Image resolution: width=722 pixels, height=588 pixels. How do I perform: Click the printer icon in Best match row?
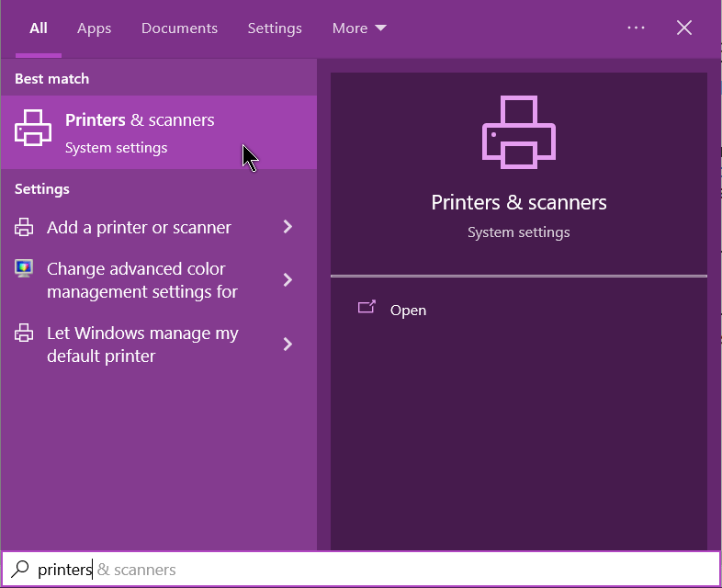33,128
